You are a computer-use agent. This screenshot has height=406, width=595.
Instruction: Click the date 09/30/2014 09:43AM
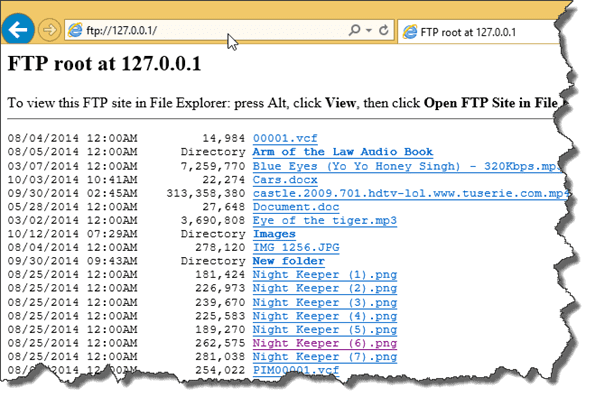pyautogui.click(x=72, y=261)
